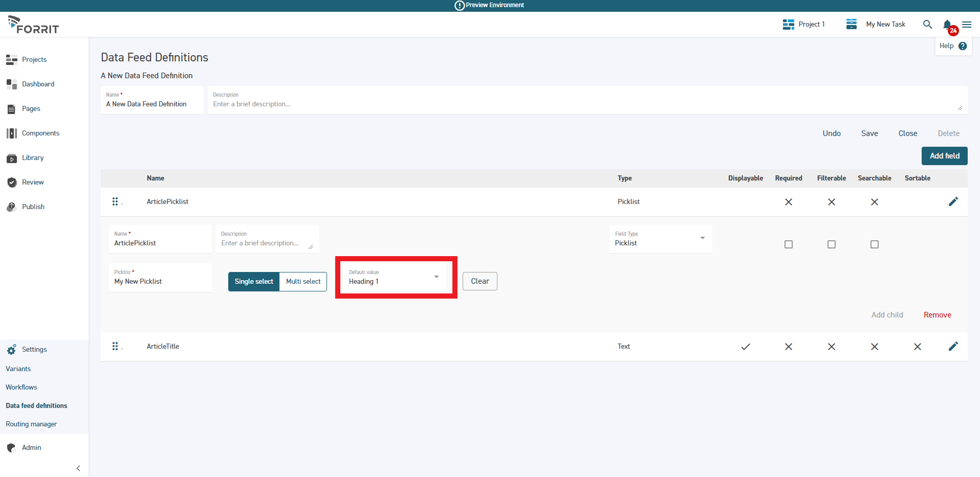Go to Components in the sidebar
Screen dimensions: 980x477
[40, 133]
